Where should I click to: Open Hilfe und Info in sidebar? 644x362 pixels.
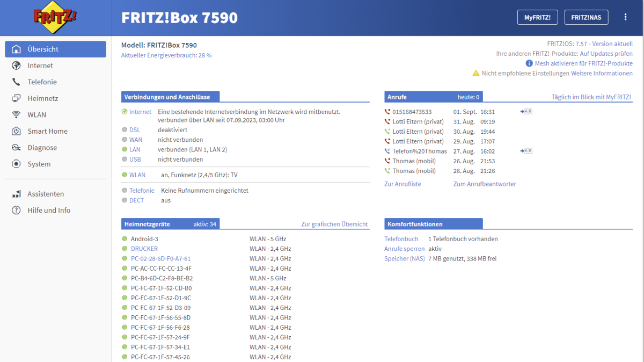click(56, 211)
